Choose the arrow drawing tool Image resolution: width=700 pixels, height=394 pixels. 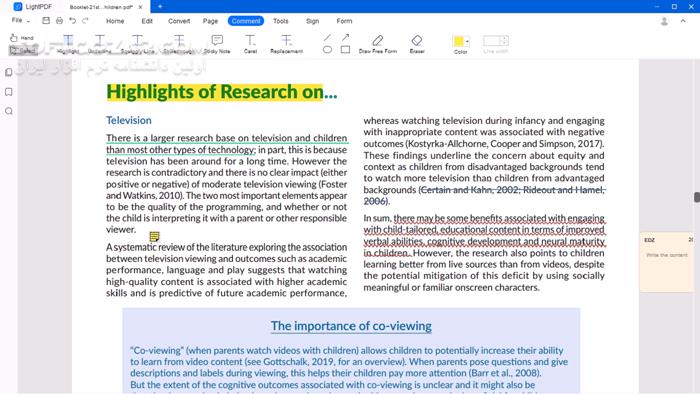point(345,38)
